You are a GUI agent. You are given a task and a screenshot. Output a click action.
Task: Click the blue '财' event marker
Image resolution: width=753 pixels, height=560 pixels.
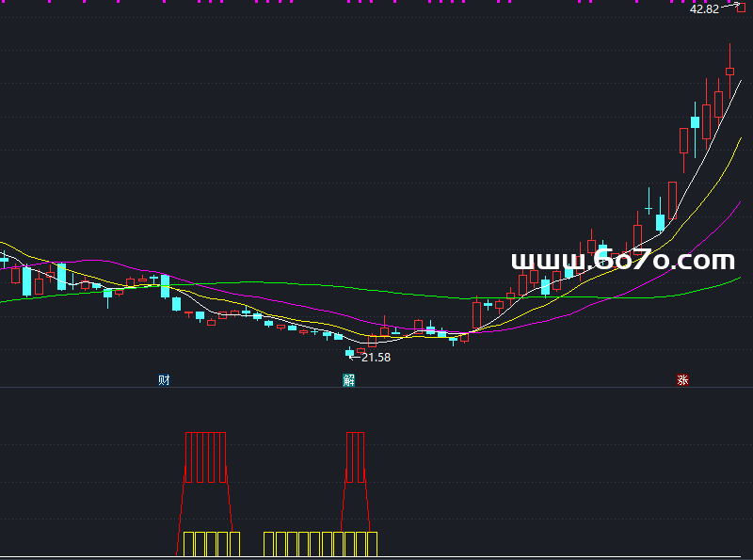(164, 380)
